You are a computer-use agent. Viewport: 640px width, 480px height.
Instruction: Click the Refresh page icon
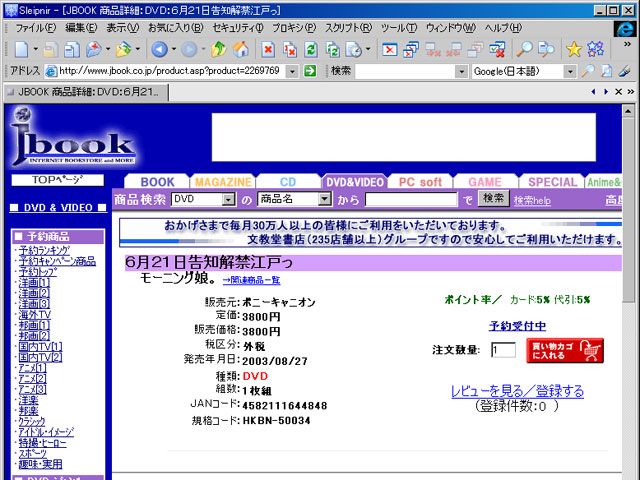coord(311,49)
